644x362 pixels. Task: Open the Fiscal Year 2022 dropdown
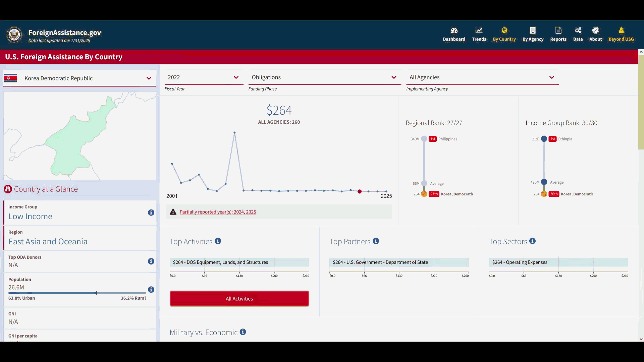click(x=204, y=77)
